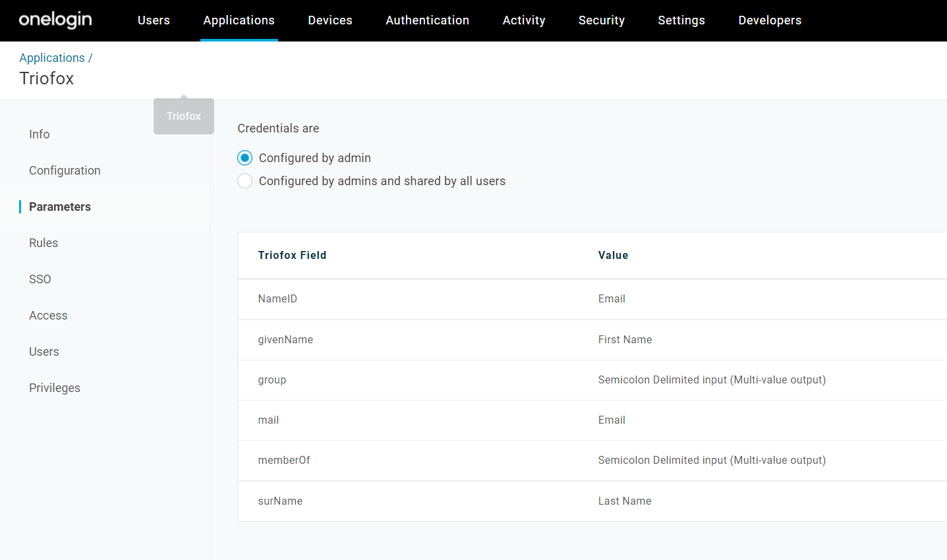This screenshot has width=947, height=560.
Task: Open the Developers menu
Action: (x=770, y=20)
